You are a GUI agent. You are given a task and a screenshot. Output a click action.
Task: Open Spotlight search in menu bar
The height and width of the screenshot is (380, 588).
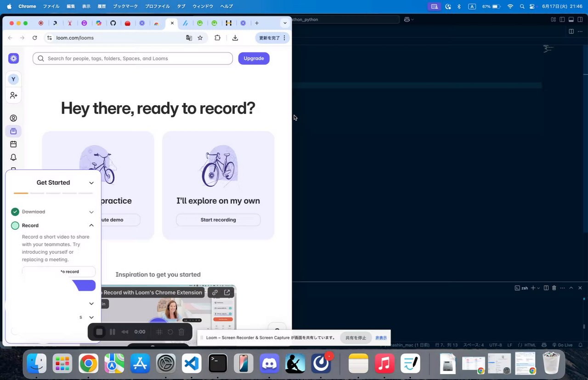coord(522,6)
